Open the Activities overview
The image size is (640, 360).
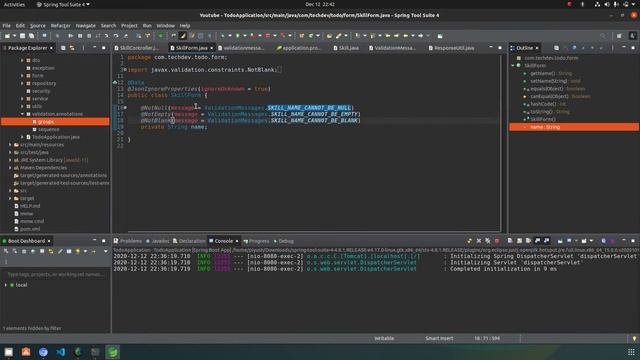click(14, 4)
